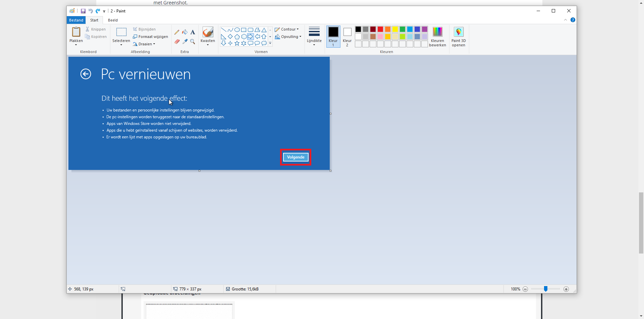644x319 pixels.
Task: Choose the Four-point star shape
Action: (230, 43)
